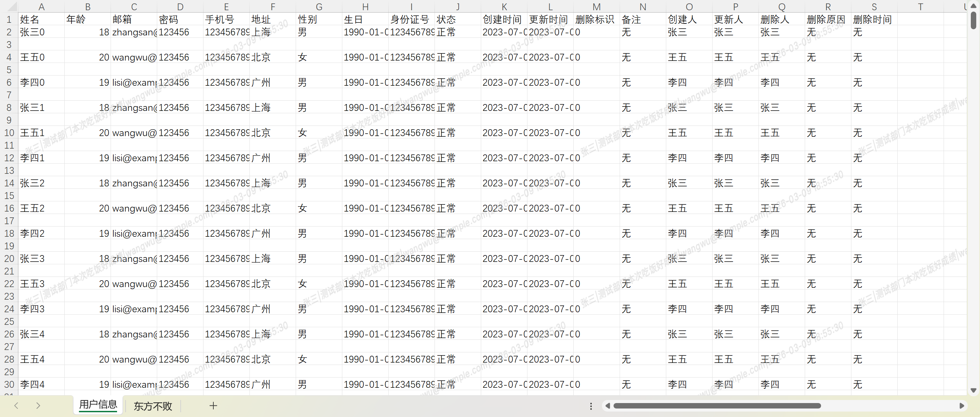
Task: Click vertical scrollbar down arrow
Action: [974, 390]
